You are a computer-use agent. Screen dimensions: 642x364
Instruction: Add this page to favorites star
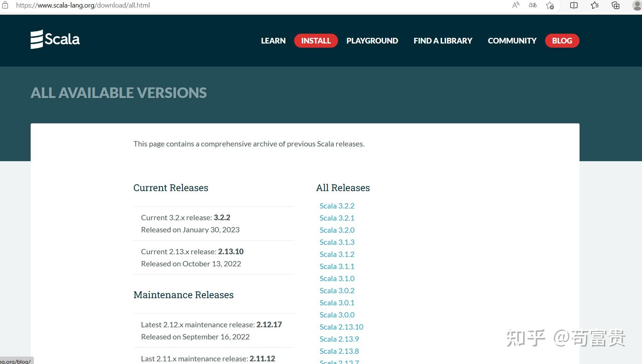coord(550,5)
